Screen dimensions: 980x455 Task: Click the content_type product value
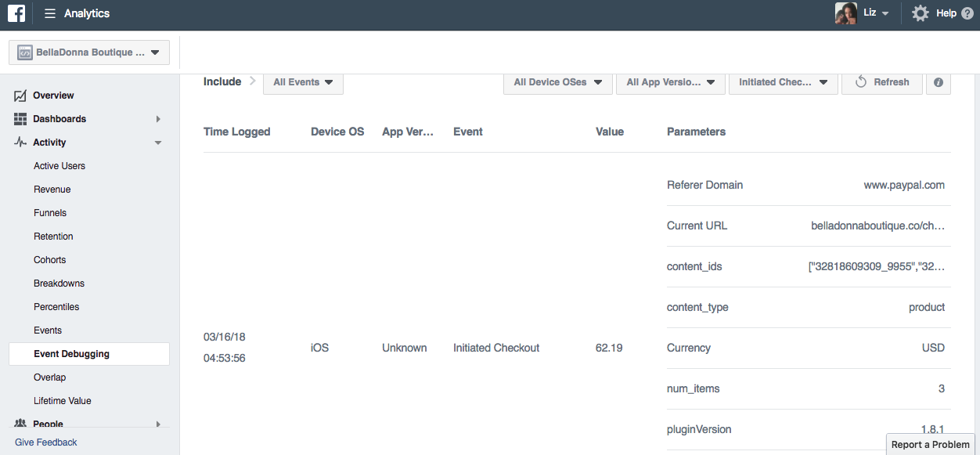(x=927, y=307)
